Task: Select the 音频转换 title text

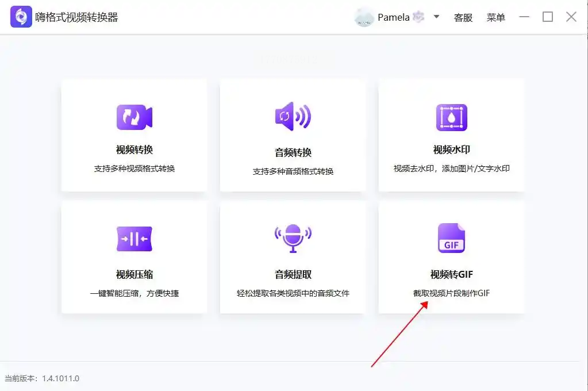Action: (293, 153)
